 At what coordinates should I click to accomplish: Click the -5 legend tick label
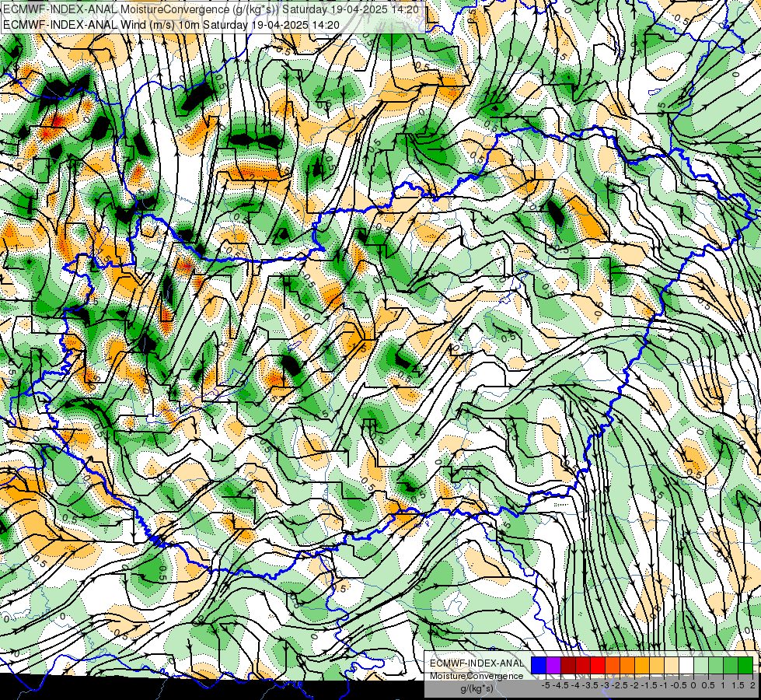coord(546,685)
